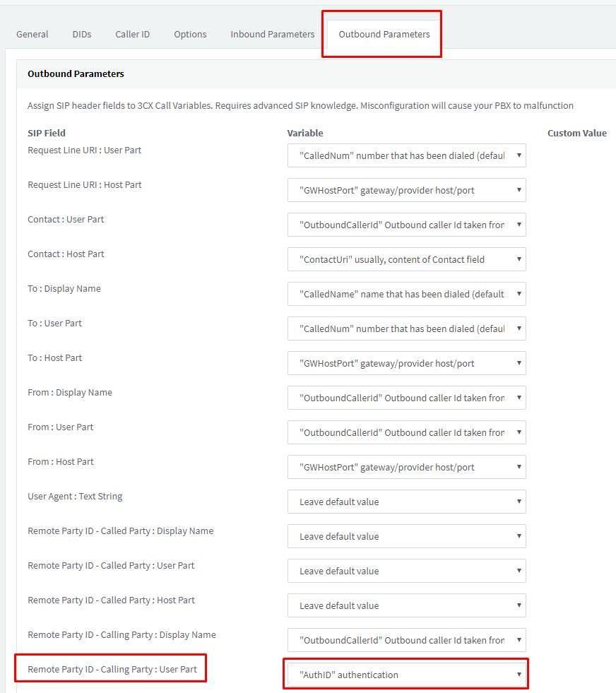Open To Display Name variable dropdown

pyautogui.click(x=406, y=294)
